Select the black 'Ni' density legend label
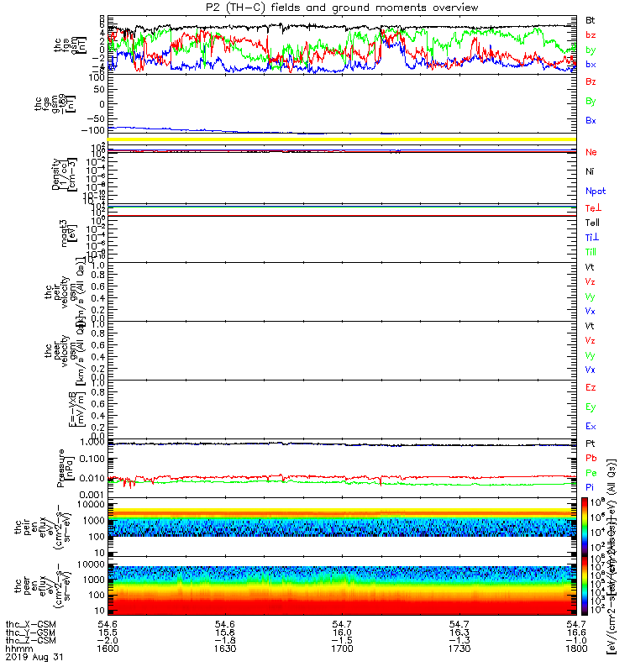This screenshot has height=672, width=630. coord(590,171)
